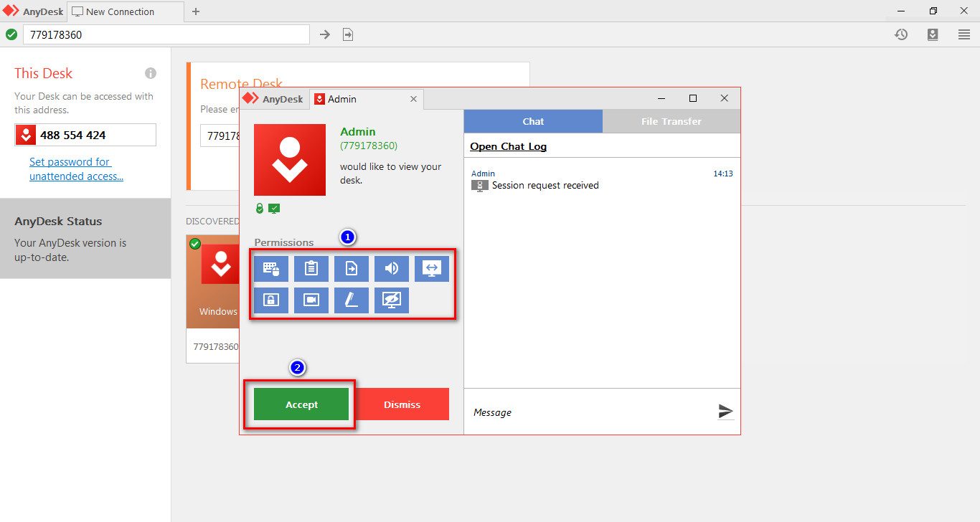The height and width of the screenshot is (522, 980).
Task: Connect using the arrow button
Action: tap(325, 34)
